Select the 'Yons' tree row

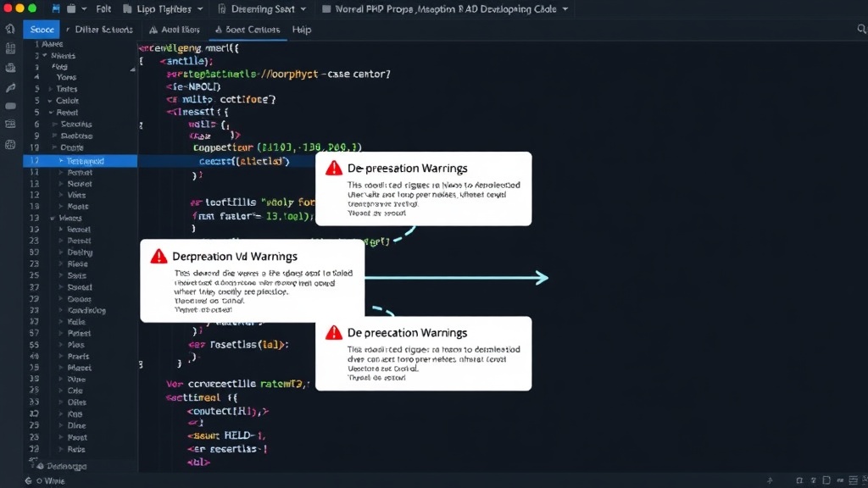81,77
